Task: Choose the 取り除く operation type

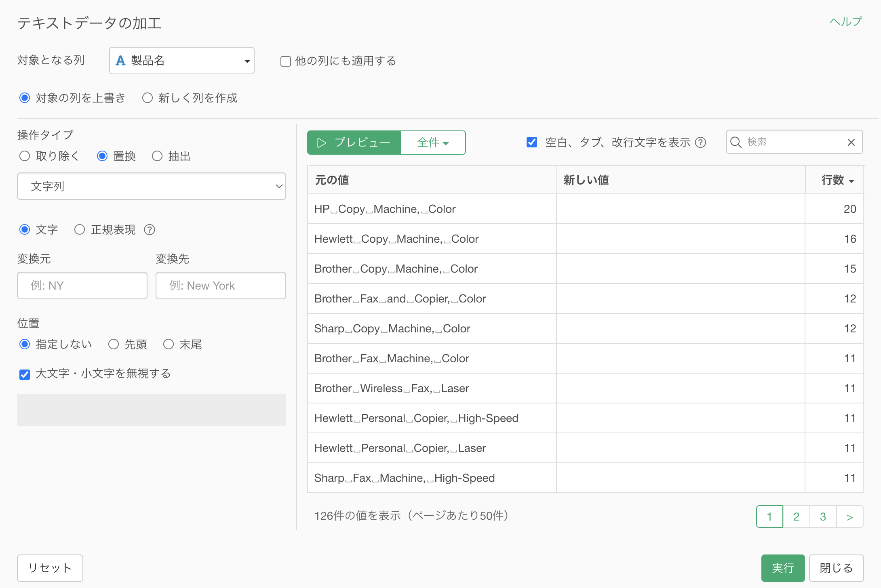Action: (x=25, y=156)
